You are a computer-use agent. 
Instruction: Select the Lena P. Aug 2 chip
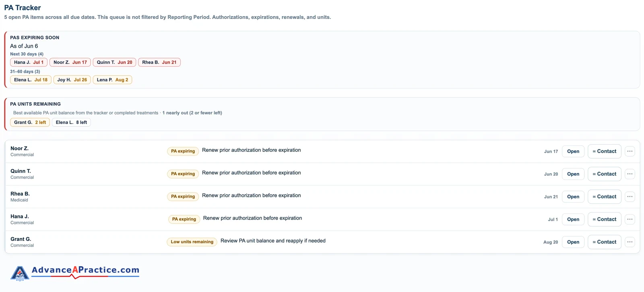tap(112, 80)
